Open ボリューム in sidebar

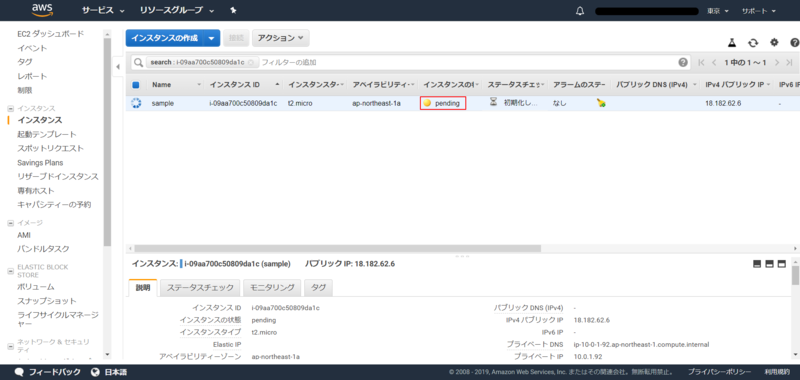[36, 287]
